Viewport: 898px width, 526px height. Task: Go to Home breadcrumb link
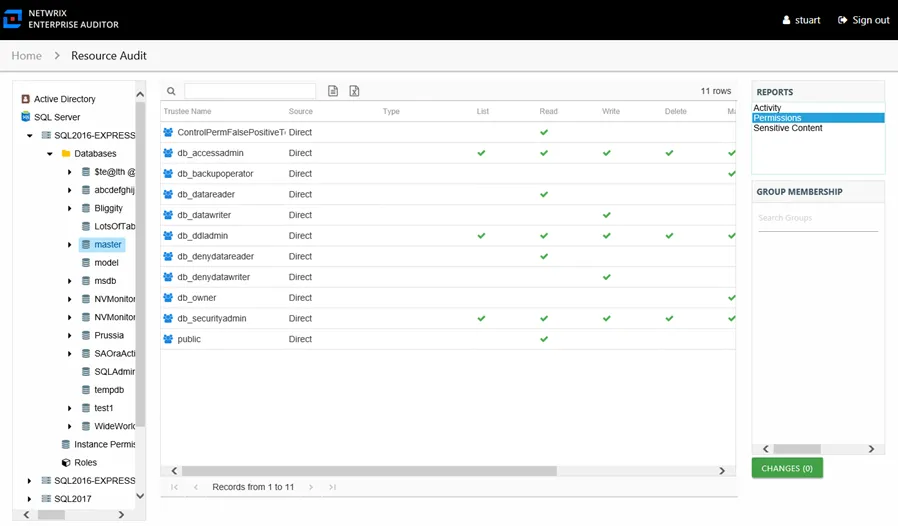[26, 56]
